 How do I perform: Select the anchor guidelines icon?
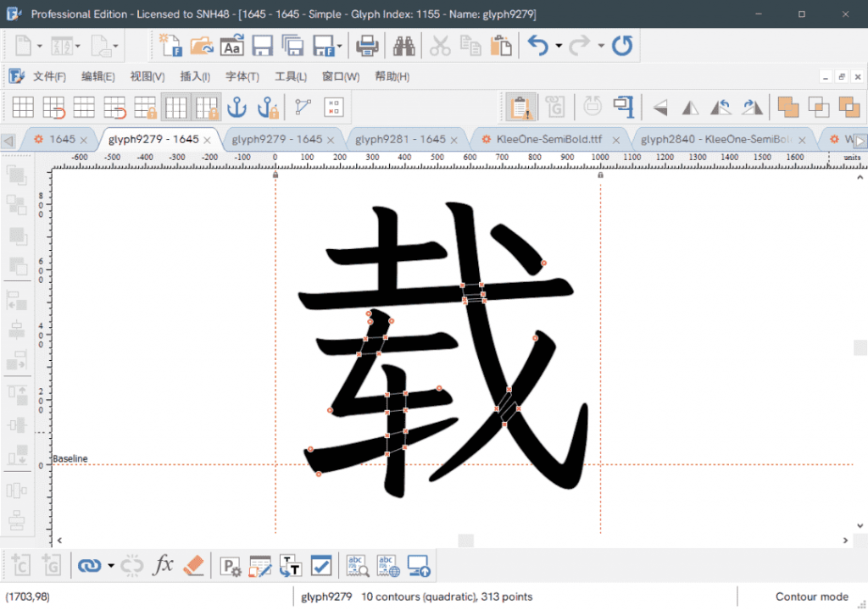click(x=237, y=107)
